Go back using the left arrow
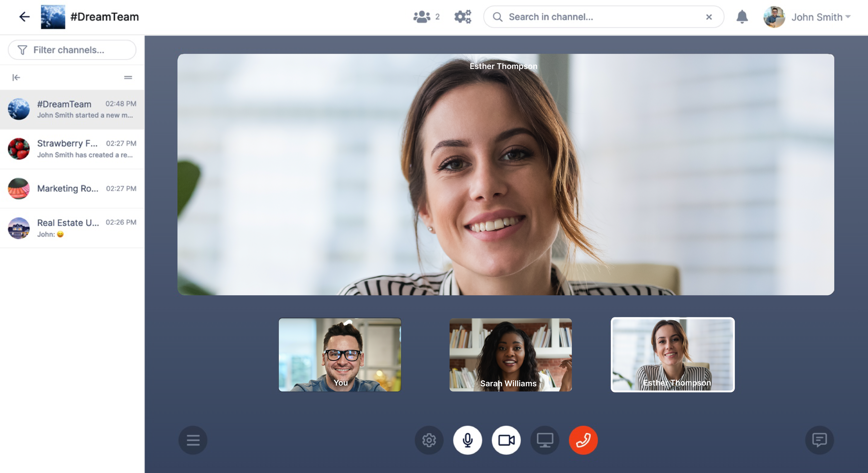 coord(24,16)
